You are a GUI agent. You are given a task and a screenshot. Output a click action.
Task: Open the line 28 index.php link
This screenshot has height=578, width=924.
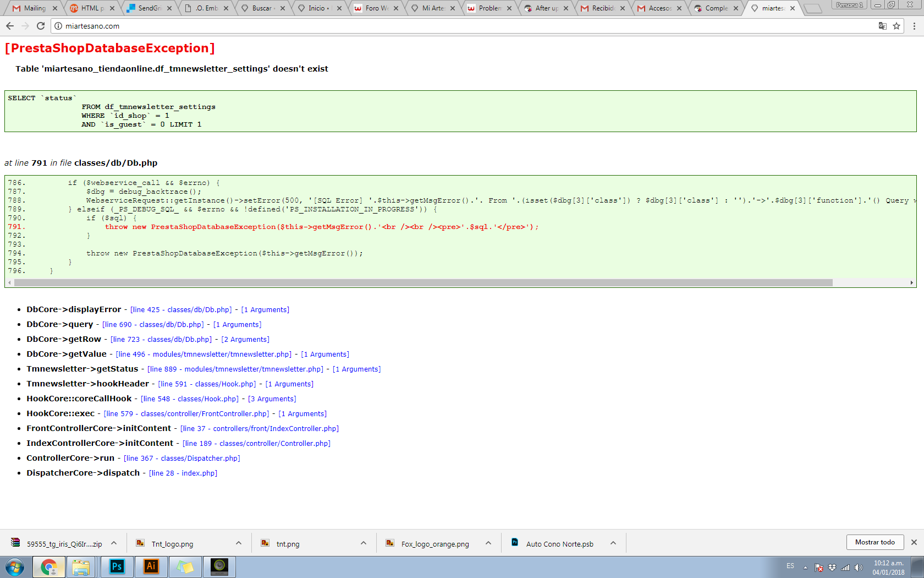point(183,473)
